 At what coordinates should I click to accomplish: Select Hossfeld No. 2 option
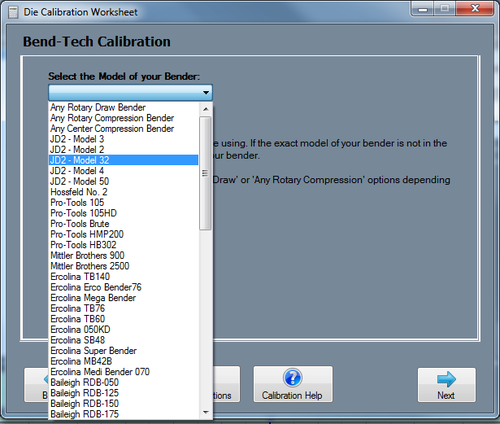click(x=123, y=192)
